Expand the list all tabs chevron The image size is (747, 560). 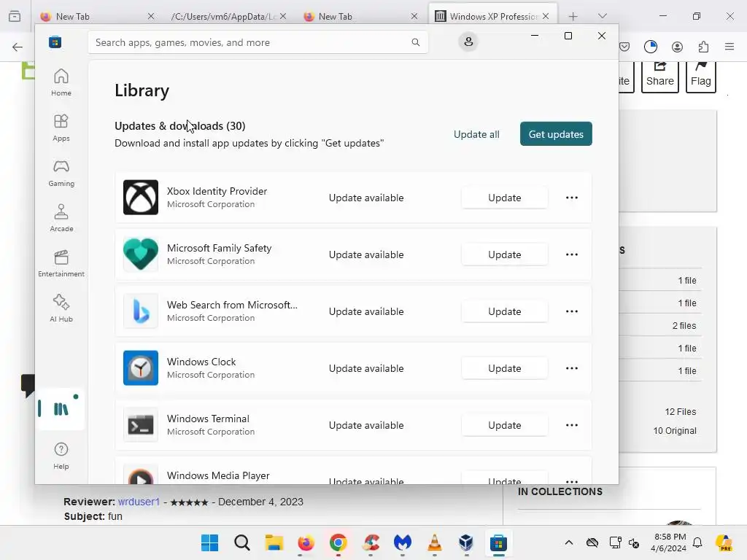pos(602,16)
